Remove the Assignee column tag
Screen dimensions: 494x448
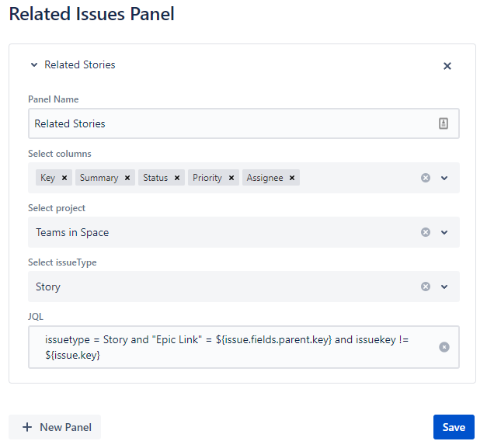pos(292,178)
